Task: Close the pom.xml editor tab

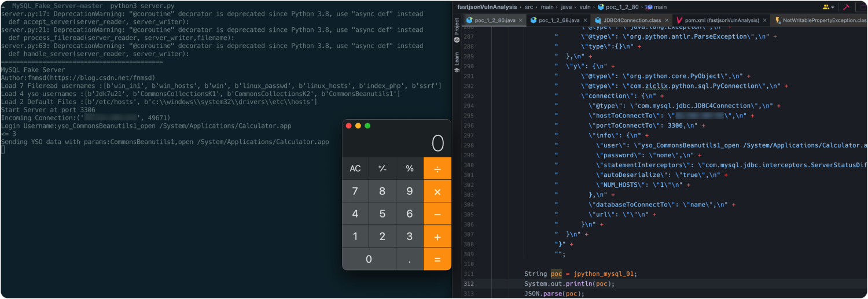Action: (765, 20)
